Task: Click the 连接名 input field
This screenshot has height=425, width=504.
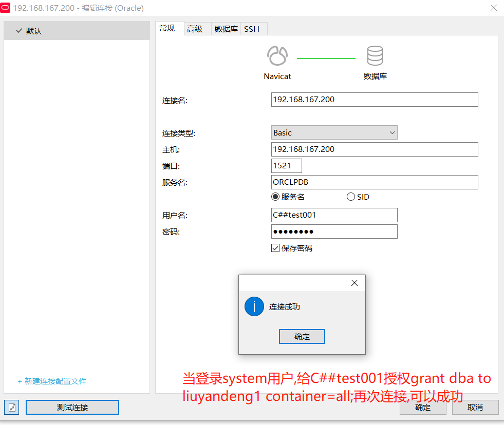Action: (375, 100)
